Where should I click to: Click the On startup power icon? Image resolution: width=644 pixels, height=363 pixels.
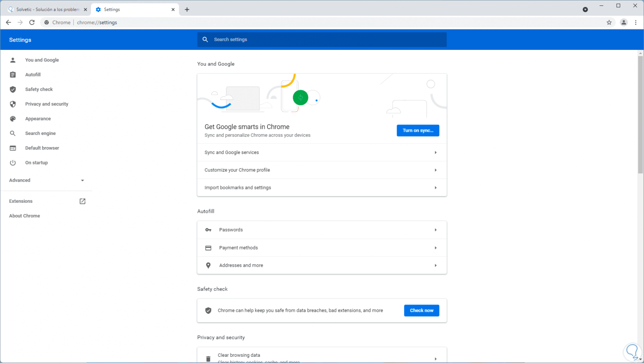coord(13,163)
